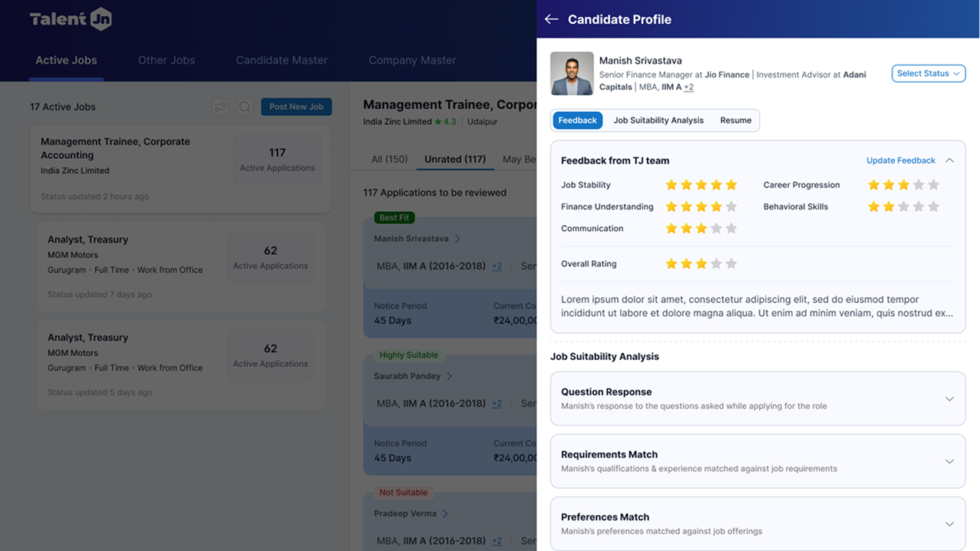Open Manish Srivastava card chevron in applications list
980x551 pixels.
pyautogui.click(x=457, y=239)
